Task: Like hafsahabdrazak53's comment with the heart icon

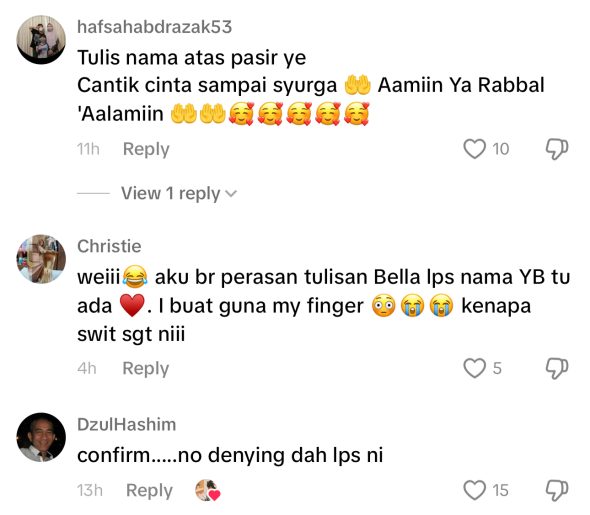Action: click(474, 149)
